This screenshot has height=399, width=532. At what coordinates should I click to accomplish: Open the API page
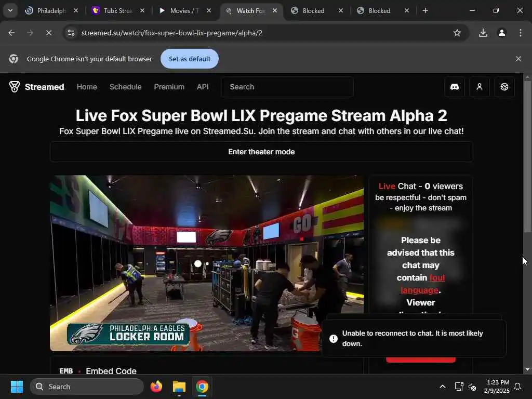click(203, 87)
